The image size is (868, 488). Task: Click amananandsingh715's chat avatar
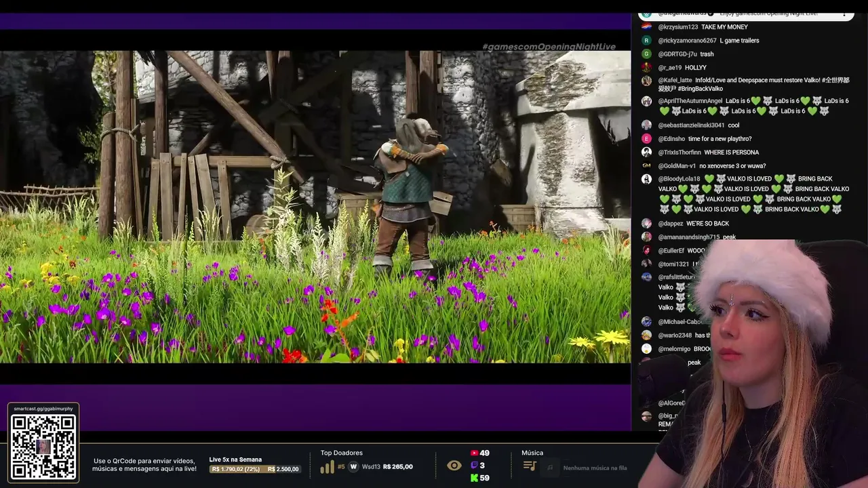click(x=646, y=237)
